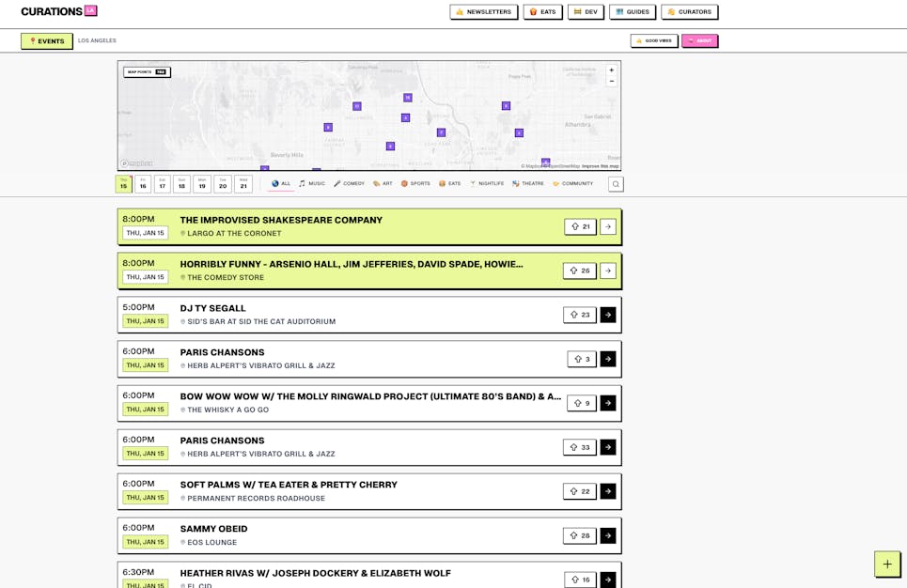Upvote the Sammy Obeid event

579,535
